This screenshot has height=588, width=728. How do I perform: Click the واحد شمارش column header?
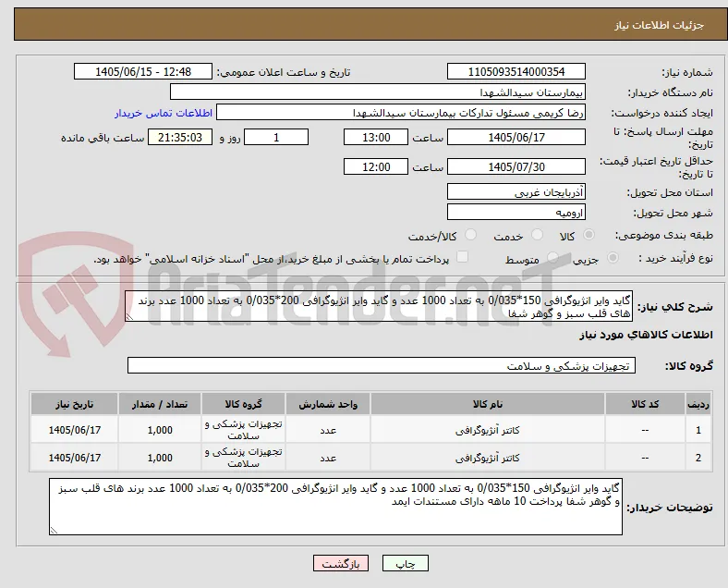tap(328, 404)
